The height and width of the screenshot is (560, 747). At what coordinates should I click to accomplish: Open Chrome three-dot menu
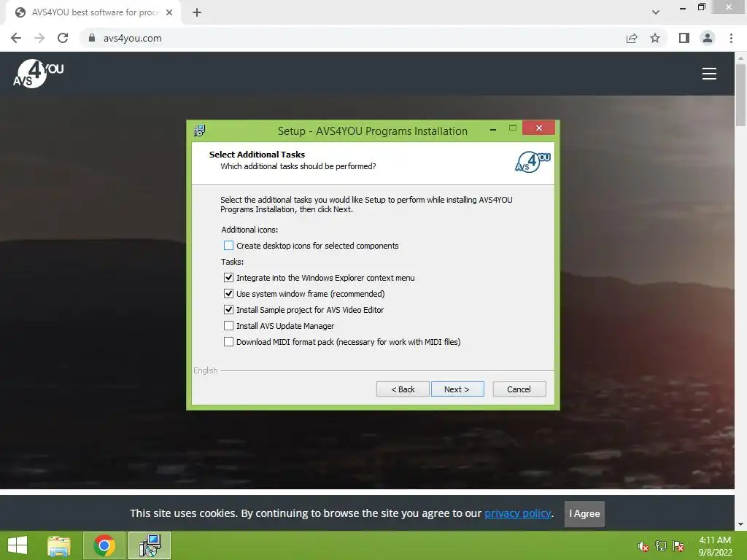731,38
